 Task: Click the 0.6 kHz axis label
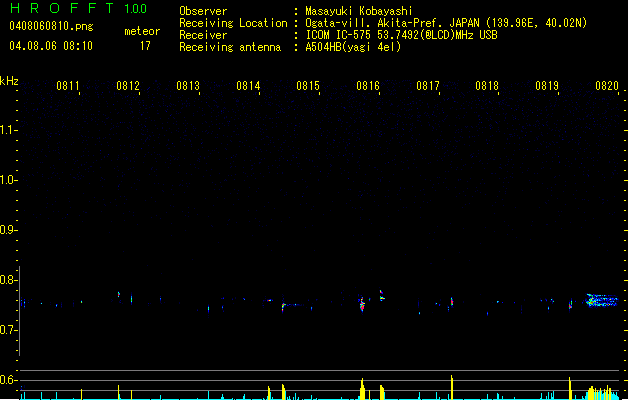tap(8, 380)
